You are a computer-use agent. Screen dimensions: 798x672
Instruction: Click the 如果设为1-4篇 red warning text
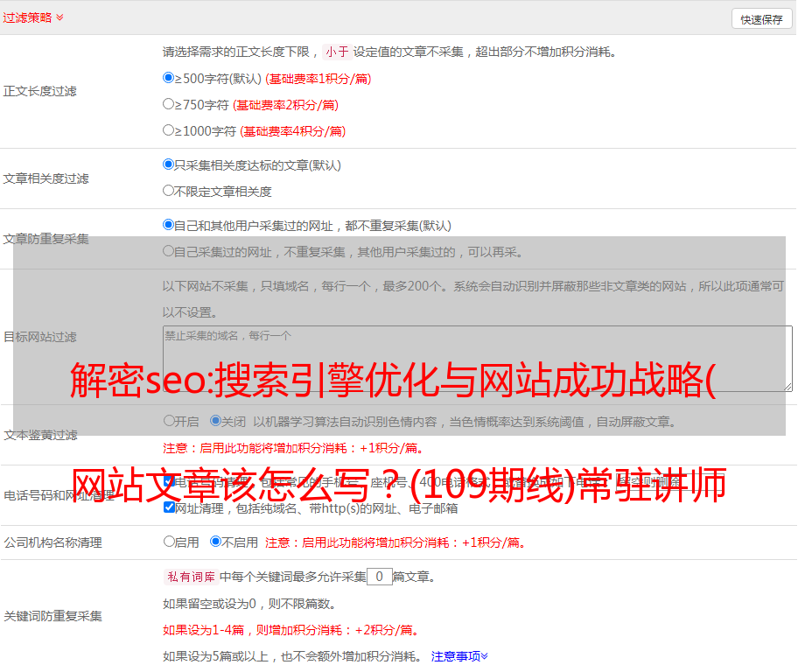point(291,630)
